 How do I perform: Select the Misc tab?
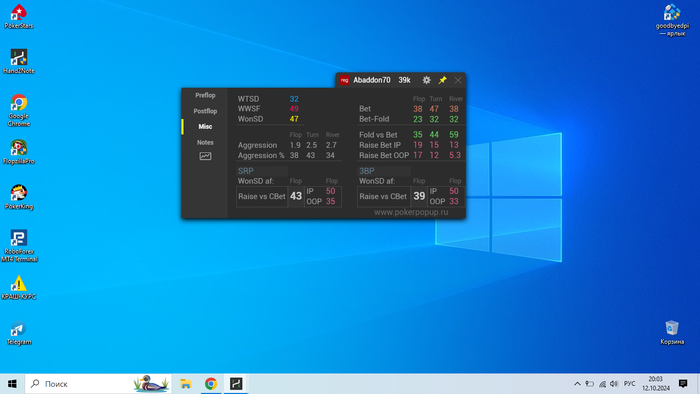(205, 127)
